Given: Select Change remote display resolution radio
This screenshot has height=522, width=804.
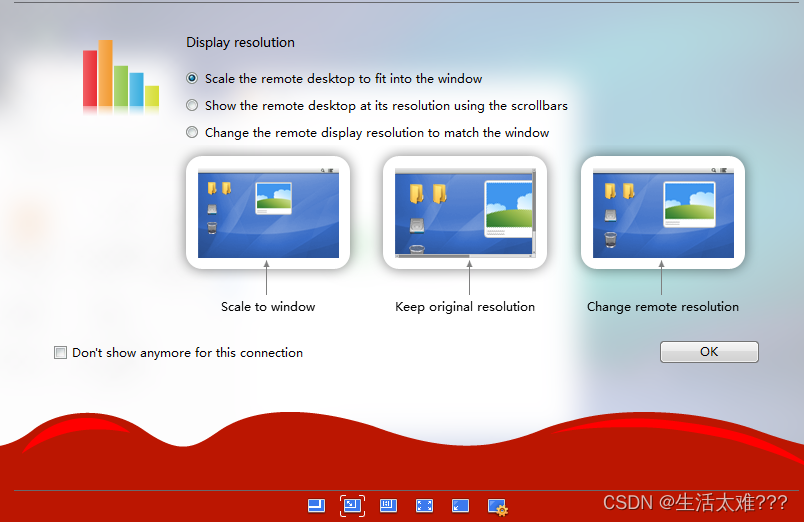Looking at the screenshot, I should (192, 133).
